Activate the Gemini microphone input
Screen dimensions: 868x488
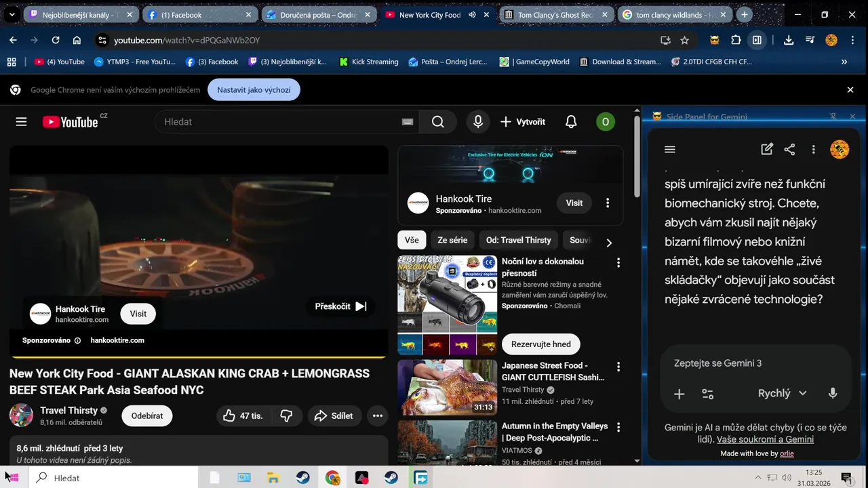[x=833, y=394]
